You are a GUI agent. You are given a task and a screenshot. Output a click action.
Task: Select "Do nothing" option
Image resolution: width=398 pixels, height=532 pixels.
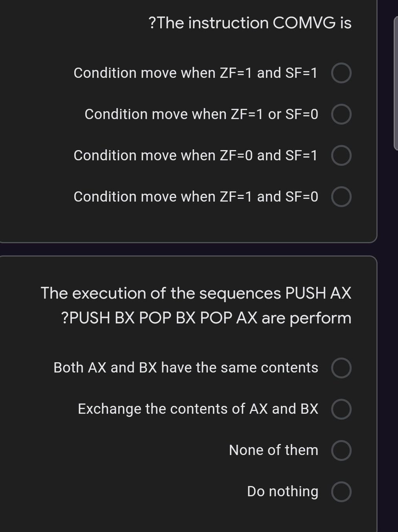tap(341, 492)
